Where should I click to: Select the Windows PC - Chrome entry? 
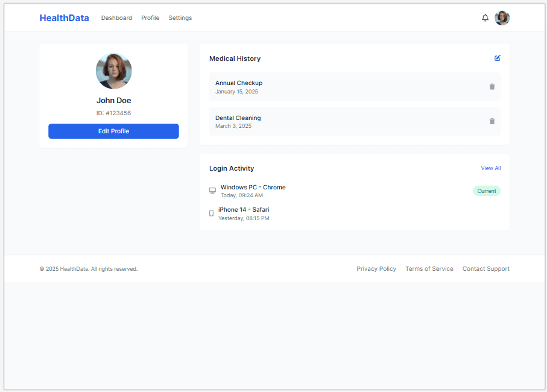253,188
